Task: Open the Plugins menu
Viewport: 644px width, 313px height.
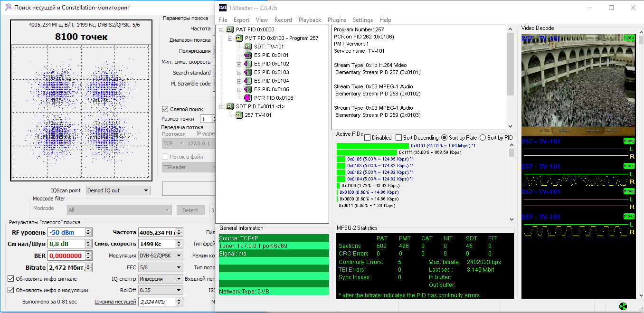Action: [x=337, y=20]
